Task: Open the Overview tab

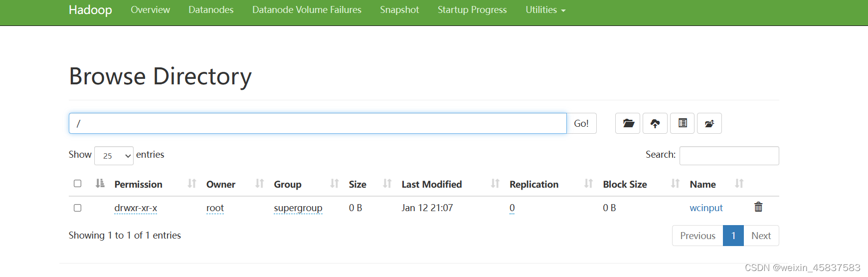Action: 150,10
